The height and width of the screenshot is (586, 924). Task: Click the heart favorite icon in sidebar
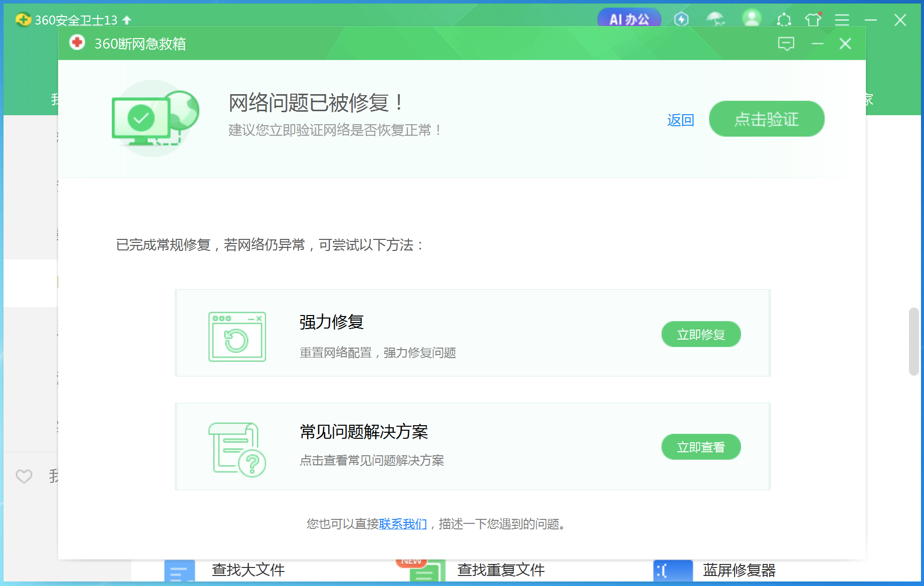[24, 476]
